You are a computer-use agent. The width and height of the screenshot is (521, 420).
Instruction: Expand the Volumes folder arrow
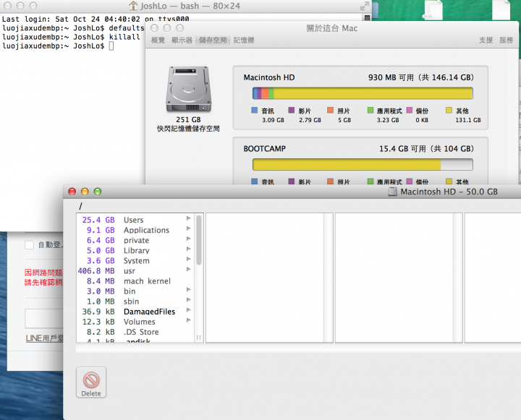coord(188,320)
